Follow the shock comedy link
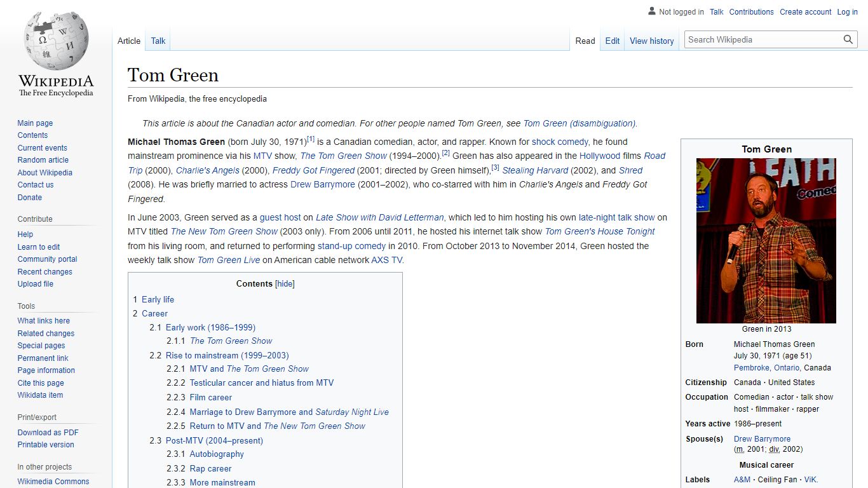 (560, 142)
